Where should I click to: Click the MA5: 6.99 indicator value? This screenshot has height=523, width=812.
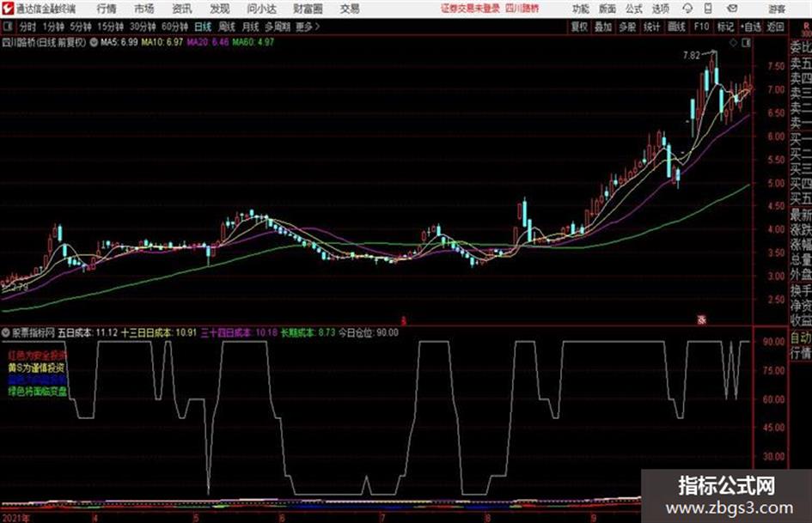click(x=119, y=42)
